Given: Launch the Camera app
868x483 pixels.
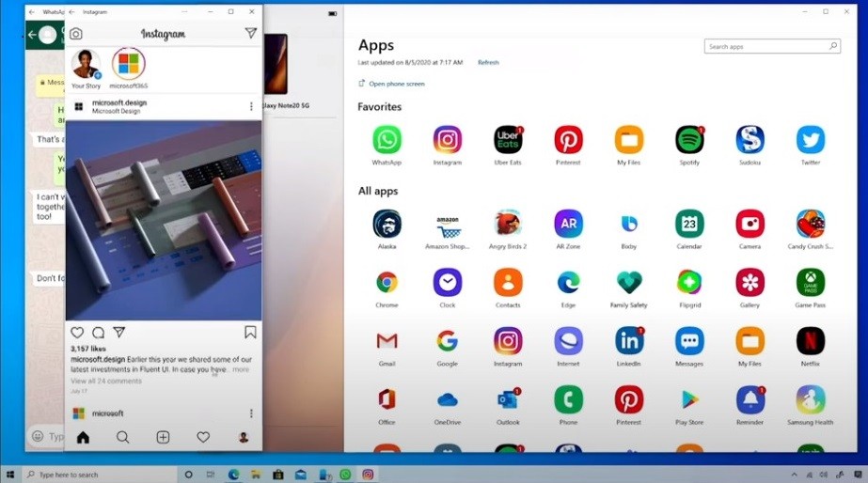Looking at the screenshot, I should (750, 224).
